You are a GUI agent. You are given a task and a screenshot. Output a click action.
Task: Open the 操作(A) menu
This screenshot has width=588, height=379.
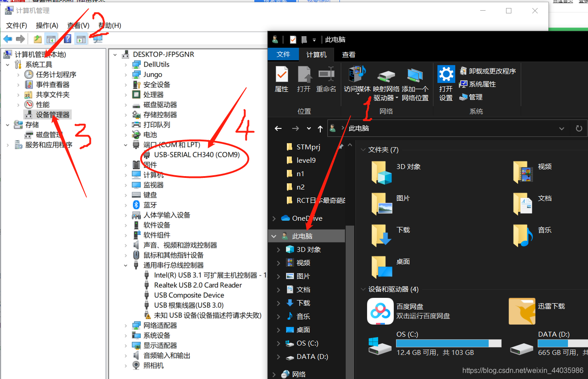[x=47, y=25]
